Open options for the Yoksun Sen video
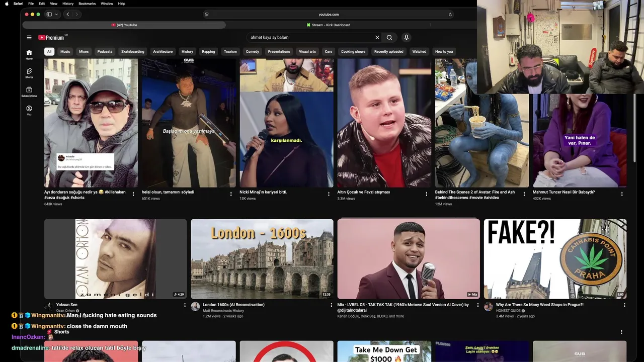 185,305
